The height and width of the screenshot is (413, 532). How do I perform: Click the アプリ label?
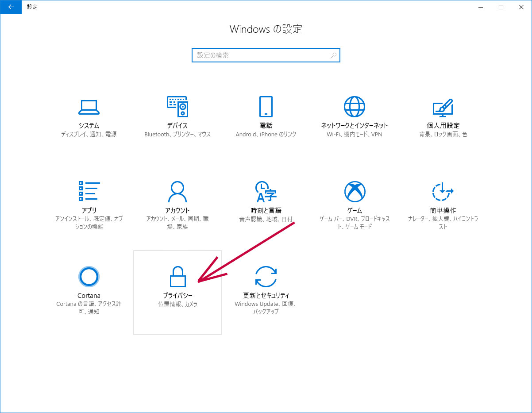pyautogui.click(x=89, y=211)
